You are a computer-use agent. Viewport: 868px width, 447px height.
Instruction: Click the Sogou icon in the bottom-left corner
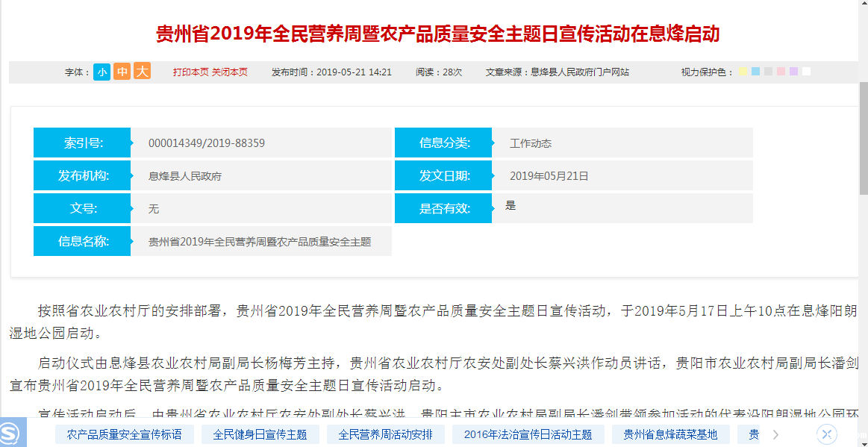coord(13,433)
